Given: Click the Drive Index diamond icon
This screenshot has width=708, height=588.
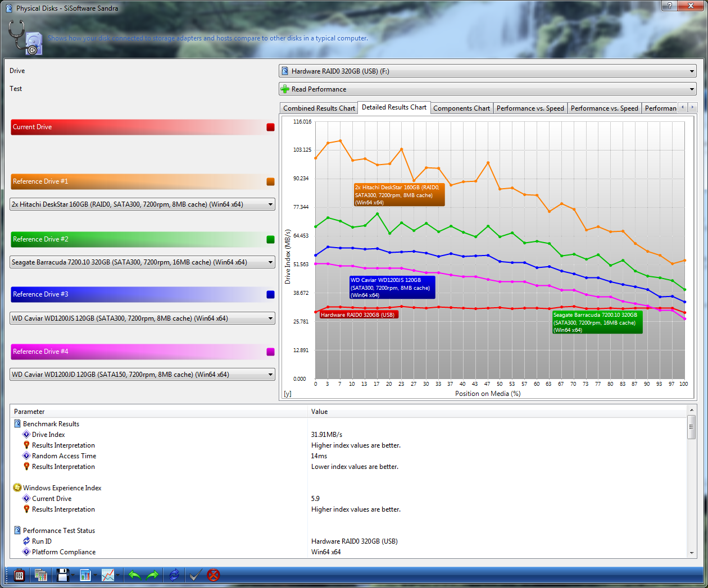Looking at the screenshot, I should click(x=26, y=435).
